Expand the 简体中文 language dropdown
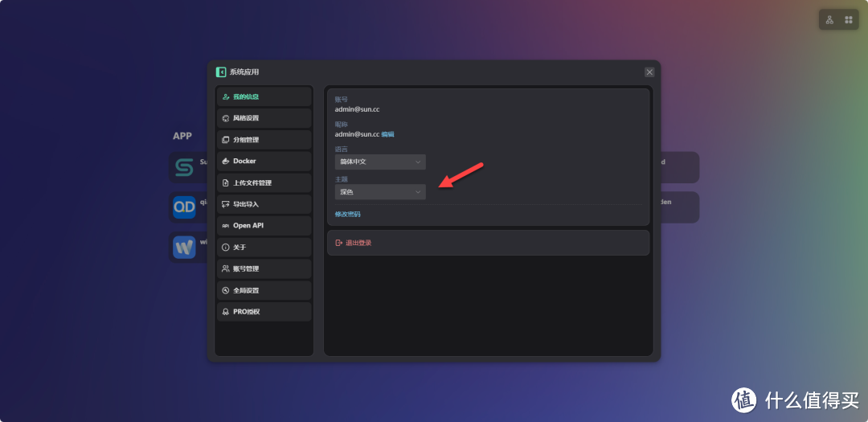The width and height of the screenshot is (868, 422). 380,162
